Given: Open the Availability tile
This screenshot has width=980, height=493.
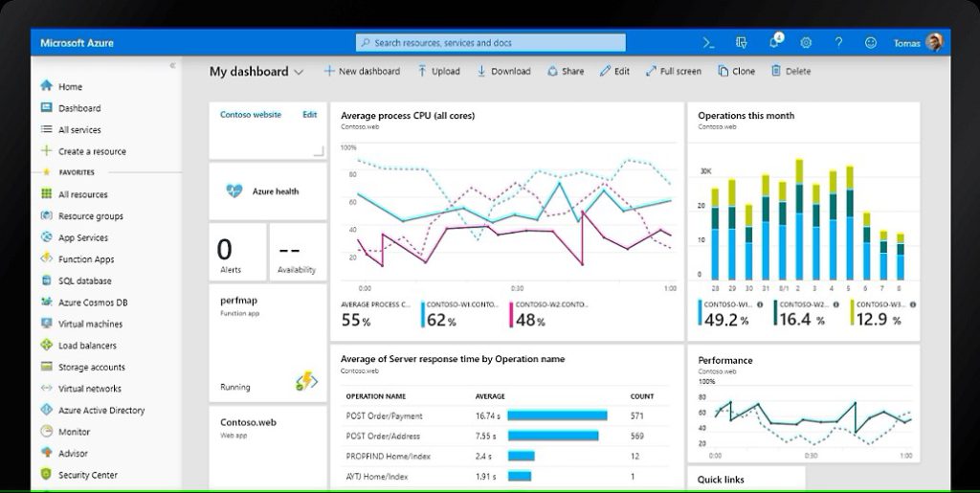Looking at the screenshot, I should tap(298, 252).
